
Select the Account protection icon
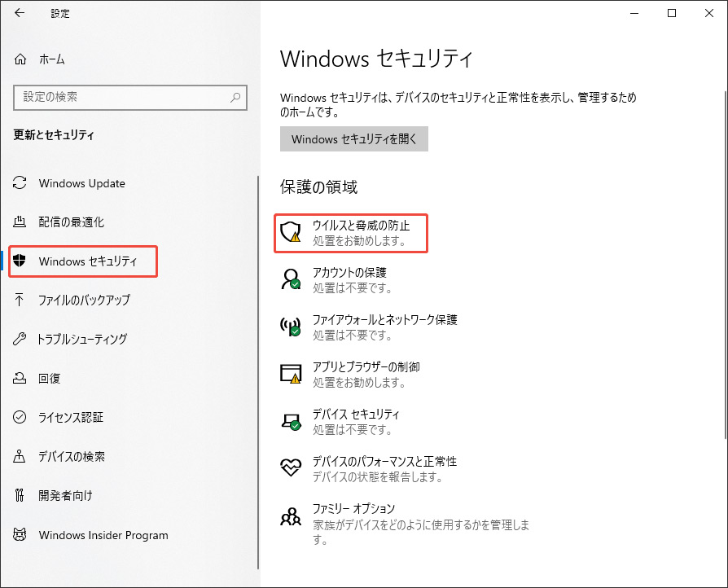[291, 279]
